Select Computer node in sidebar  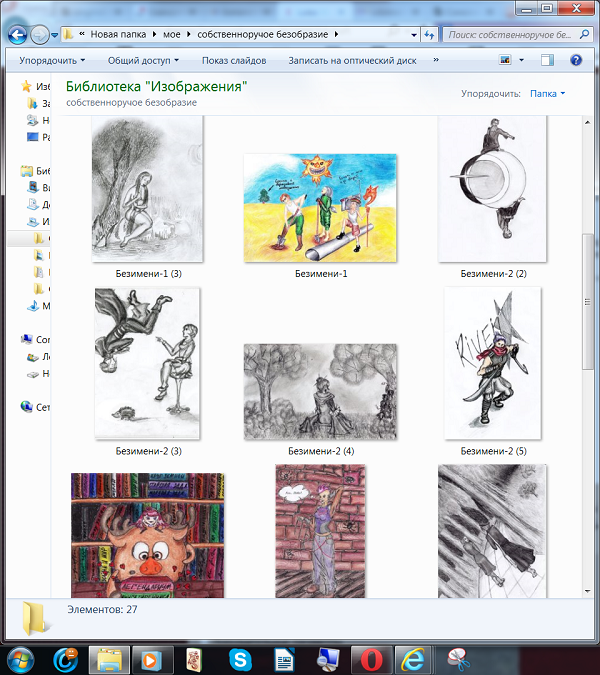(x=35, y=340)
